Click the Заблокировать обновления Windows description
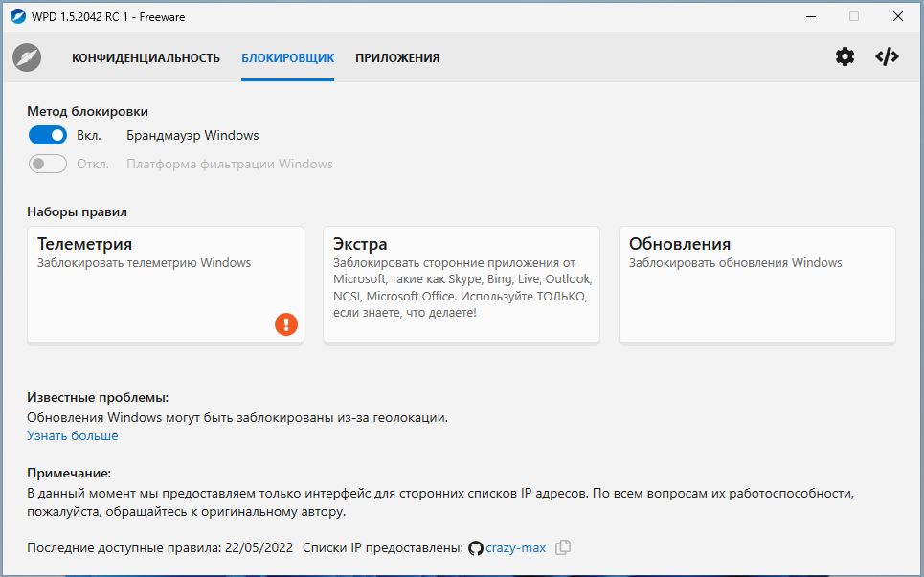This screenshot has width=924, height=577. pyautogui.click(x=735, y=262)
